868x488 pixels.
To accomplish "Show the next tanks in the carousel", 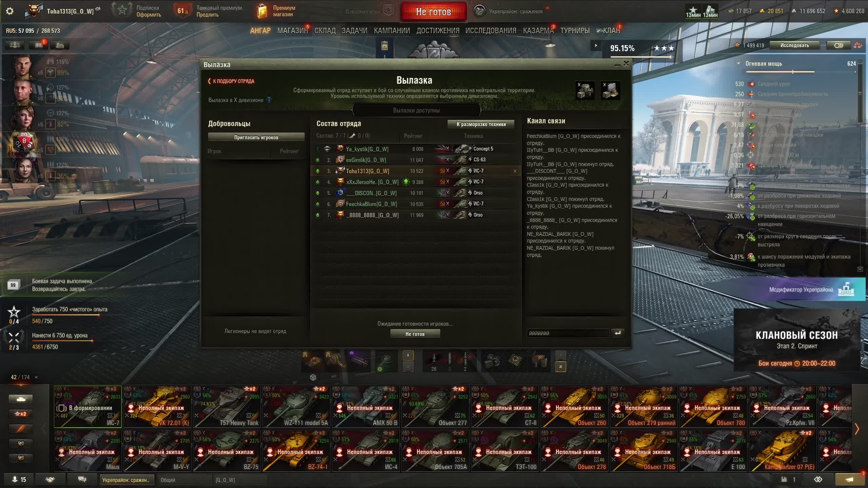I will [x=857, y=429].
